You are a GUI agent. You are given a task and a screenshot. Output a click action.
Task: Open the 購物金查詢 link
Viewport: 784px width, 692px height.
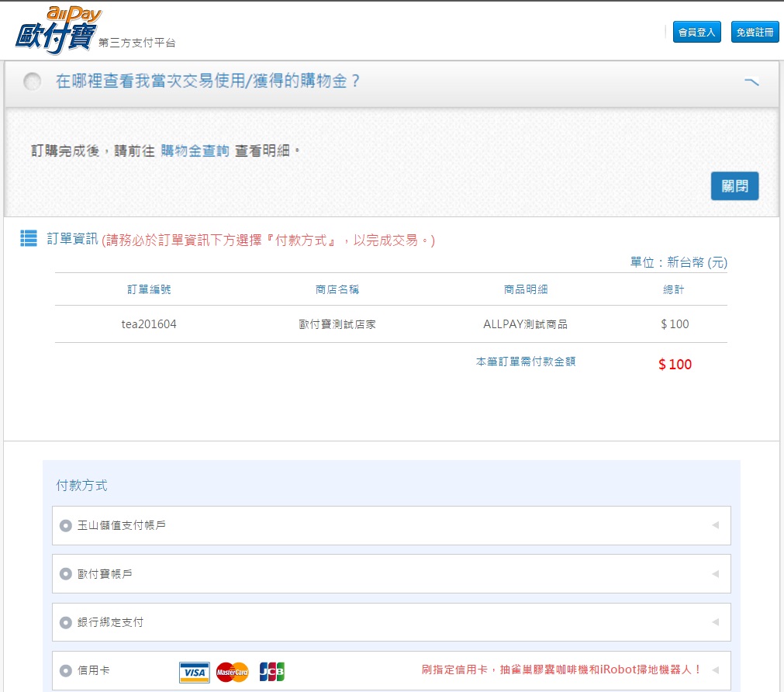[x=195, y=151]
